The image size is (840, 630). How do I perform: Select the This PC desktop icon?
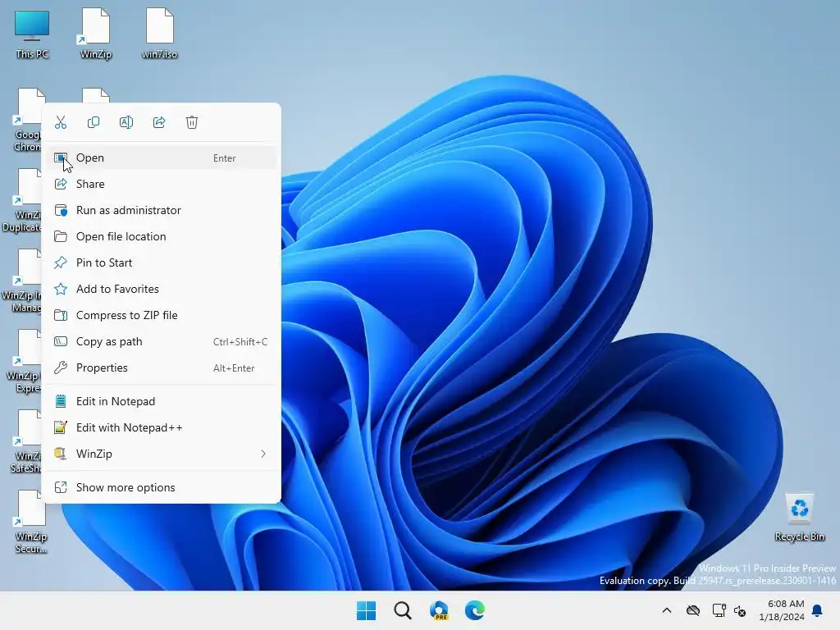(x=32, y=34)
